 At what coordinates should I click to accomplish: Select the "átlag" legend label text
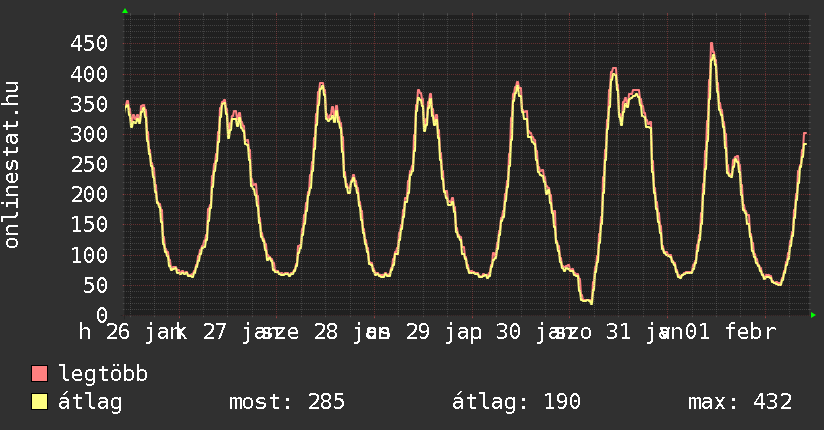(x=91, y=403)
